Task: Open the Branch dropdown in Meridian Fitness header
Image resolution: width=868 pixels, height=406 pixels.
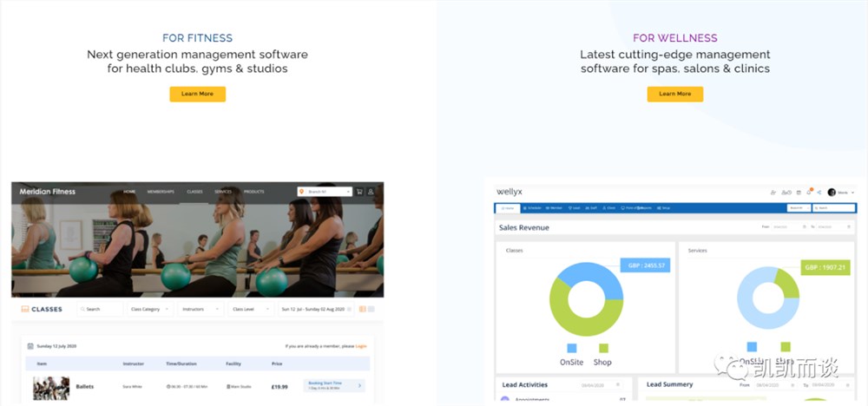Action: pos(325,192)
